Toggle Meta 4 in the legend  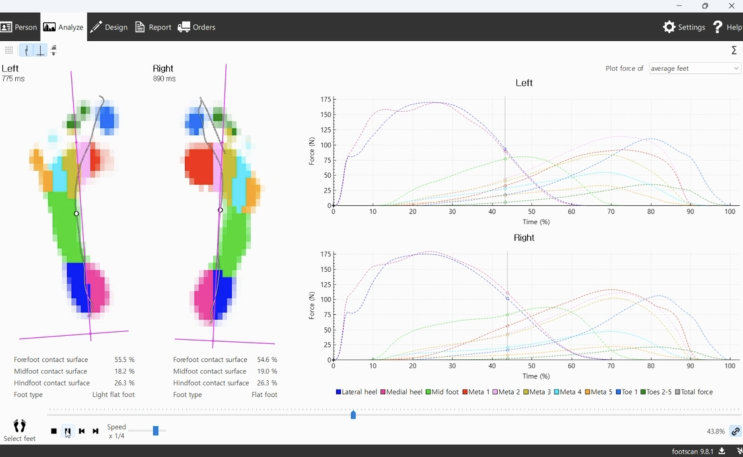click(567, 392)
